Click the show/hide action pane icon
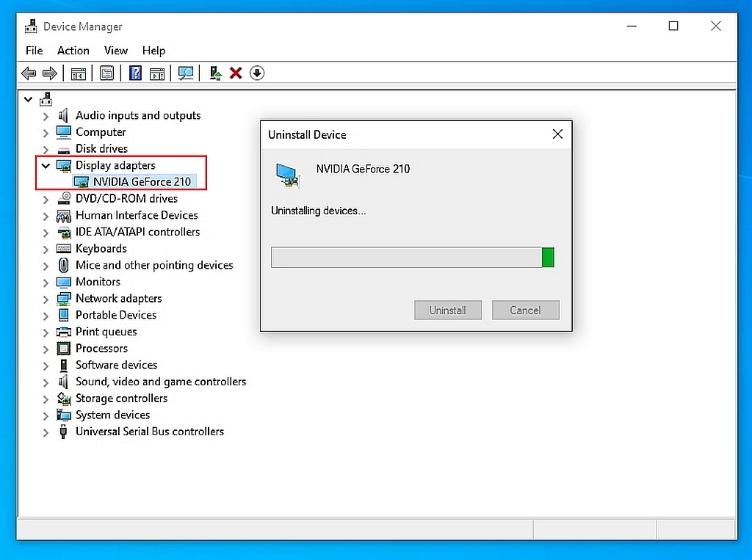Screen dimensions: 752x560 pos(157,74)
